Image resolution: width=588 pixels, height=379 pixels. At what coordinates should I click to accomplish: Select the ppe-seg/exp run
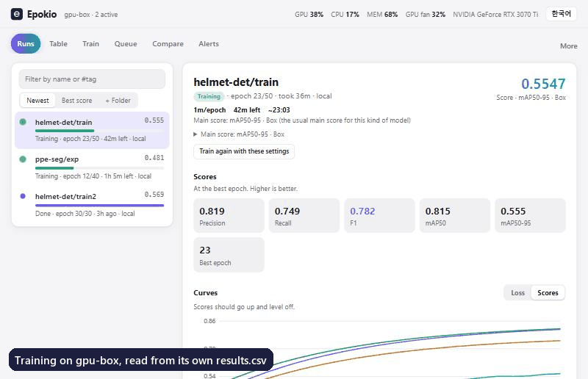[92, 167]
